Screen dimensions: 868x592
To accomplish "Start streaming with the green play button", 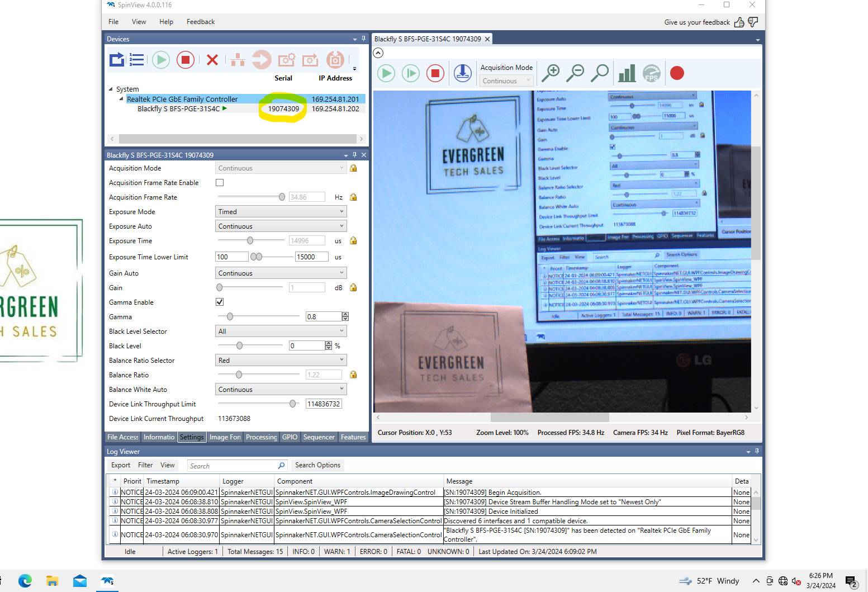I will tap(386, 73).
